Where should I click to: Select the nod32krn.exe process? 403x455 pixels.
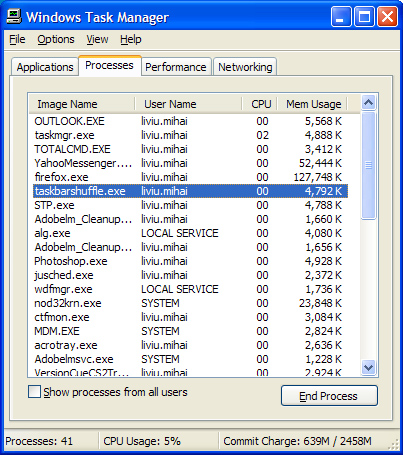(x=190, y=303)
